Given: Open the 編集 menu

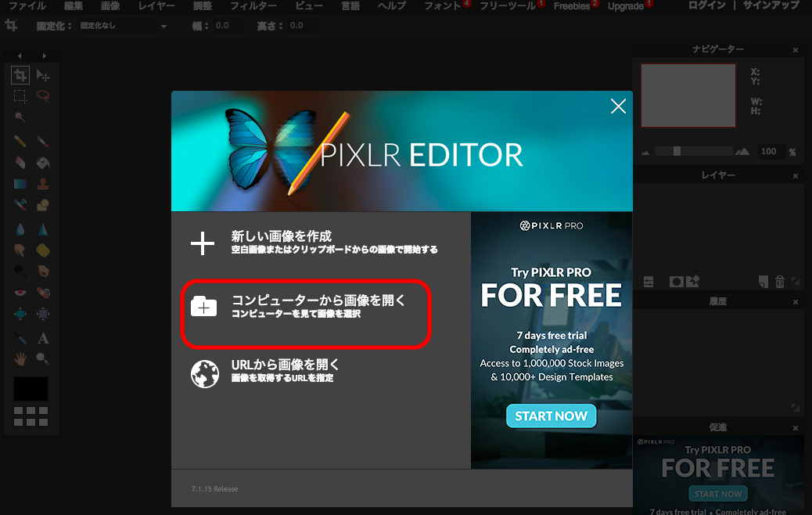Looking at the screenshot, I should point(73,6).
